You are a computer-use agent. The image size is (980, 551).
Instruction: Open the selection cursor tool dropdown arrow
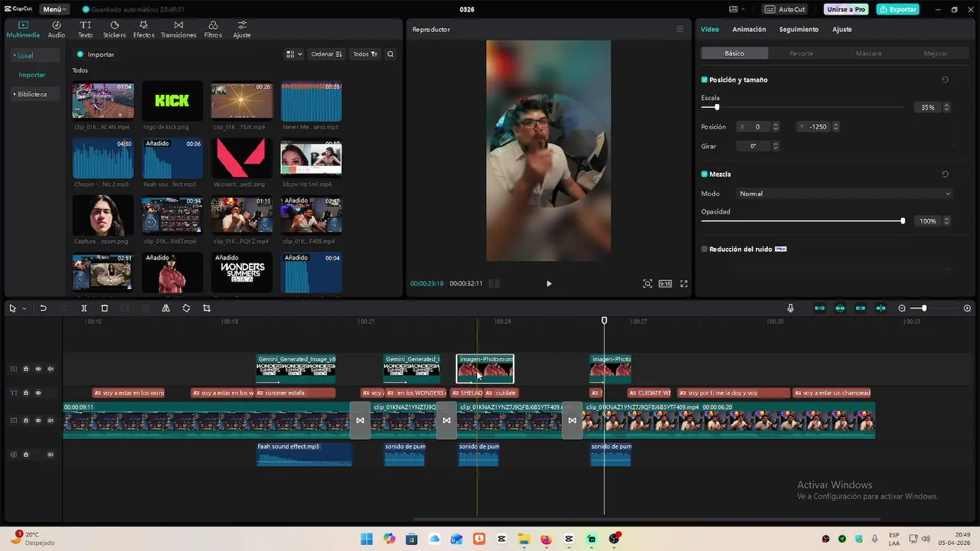click(x=24, y=308)
